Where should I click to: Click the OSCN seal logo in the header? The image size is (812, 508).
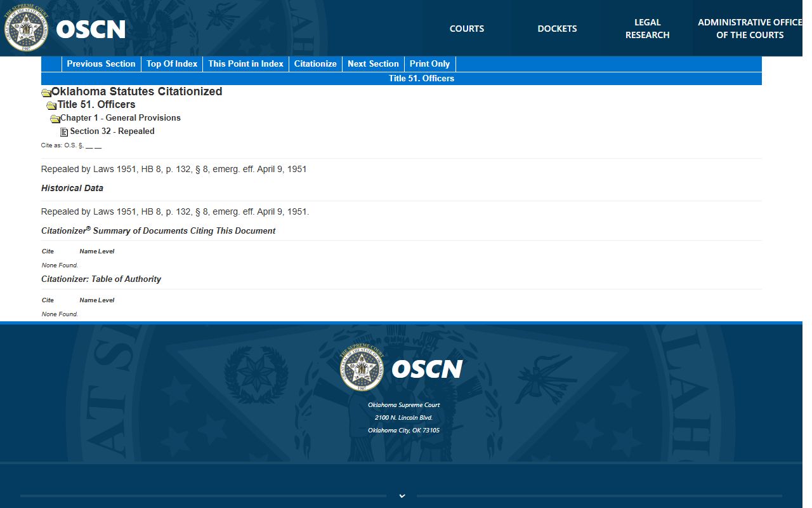pos(26,29)
